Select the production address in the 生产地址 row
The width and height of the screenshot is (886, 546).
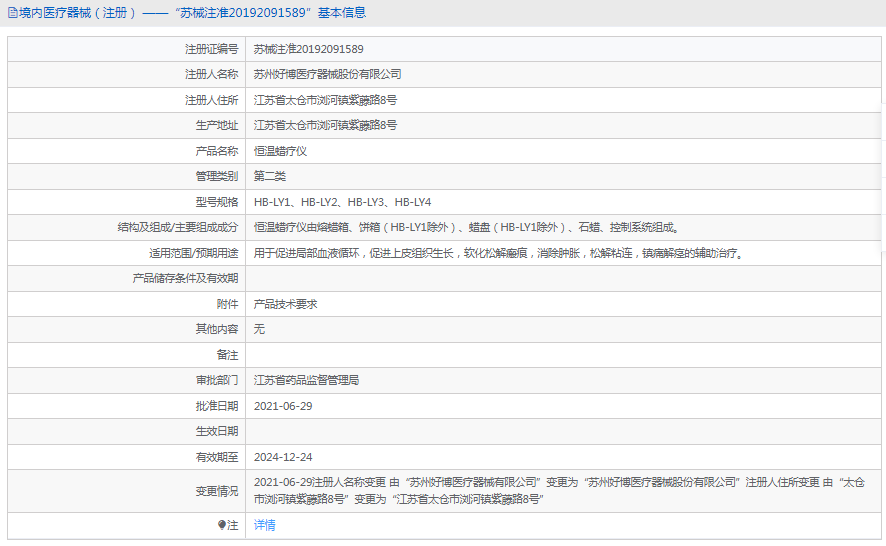(325, 125)
